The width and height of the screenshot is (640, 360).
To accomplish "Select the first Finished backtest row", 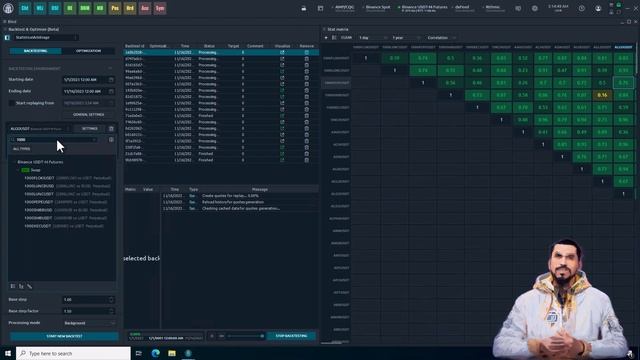I will 220,116.
